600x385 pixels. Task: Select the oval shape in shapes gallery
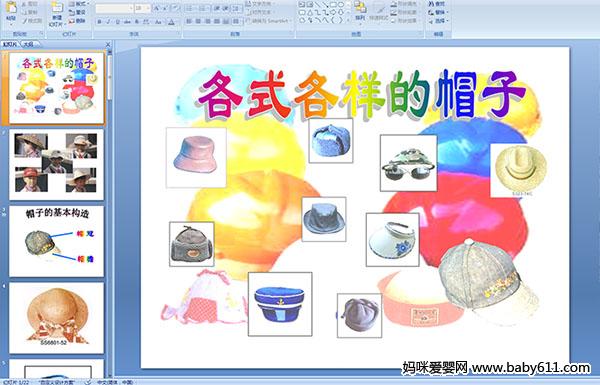(341, 5)
